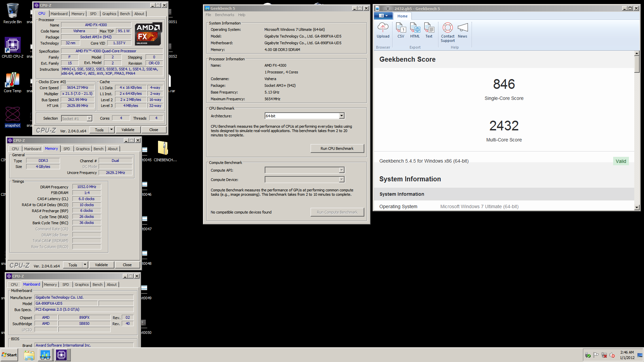Screen dimensions: 644x362
Task: Click the 846 Single-Core score
Action: [x=504, y=84]
